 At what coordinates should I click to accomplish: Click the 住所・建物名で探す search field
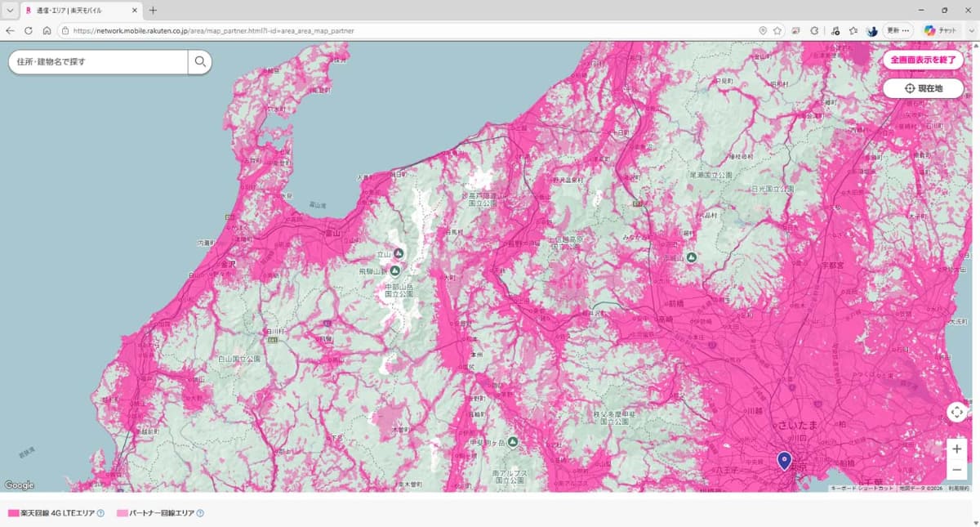98,62
